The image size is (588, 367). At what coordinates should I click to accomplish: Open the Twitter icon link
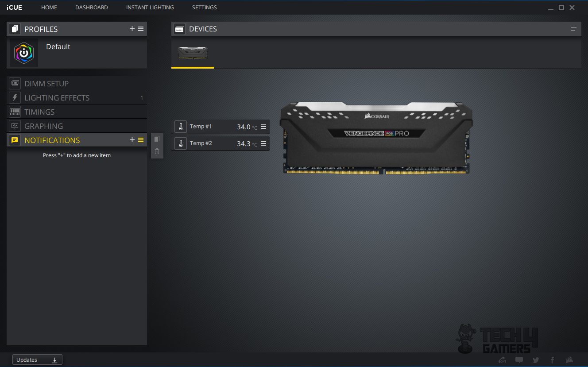(x=536, y=360)
